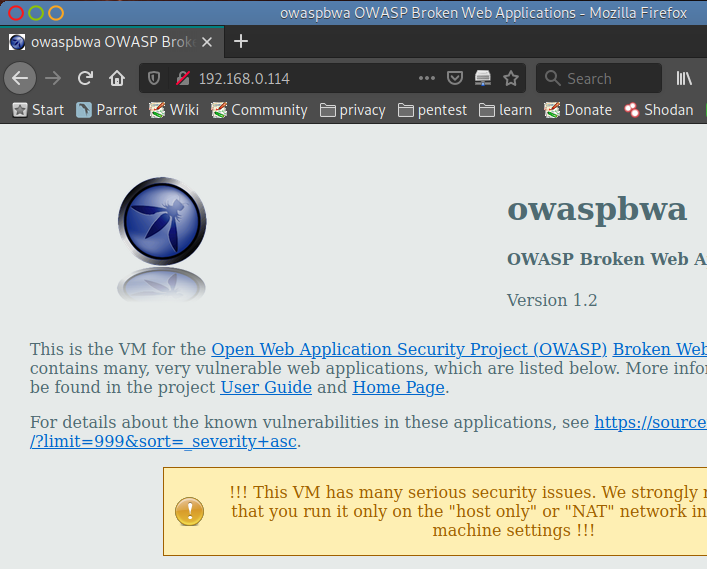The image size is (707, 569).
Task: Reload the current page
Action: (x=85, y=78)
